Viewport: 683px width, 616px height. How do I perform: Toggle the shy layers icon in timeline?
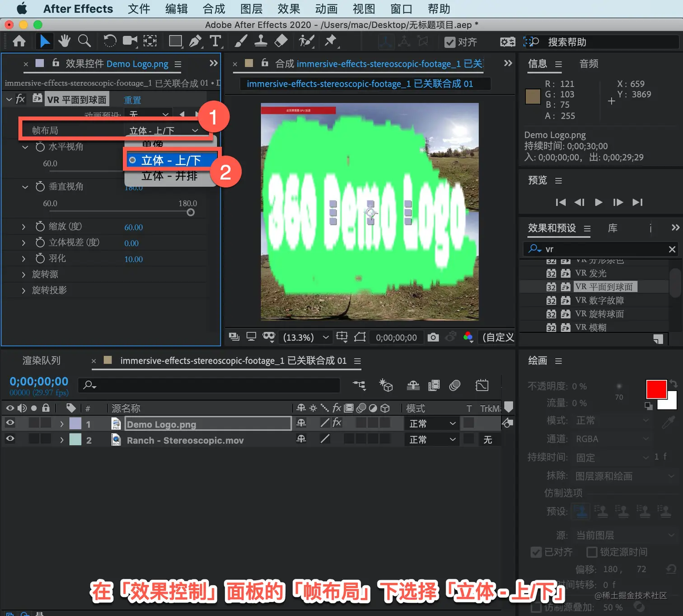click(413, 385)
